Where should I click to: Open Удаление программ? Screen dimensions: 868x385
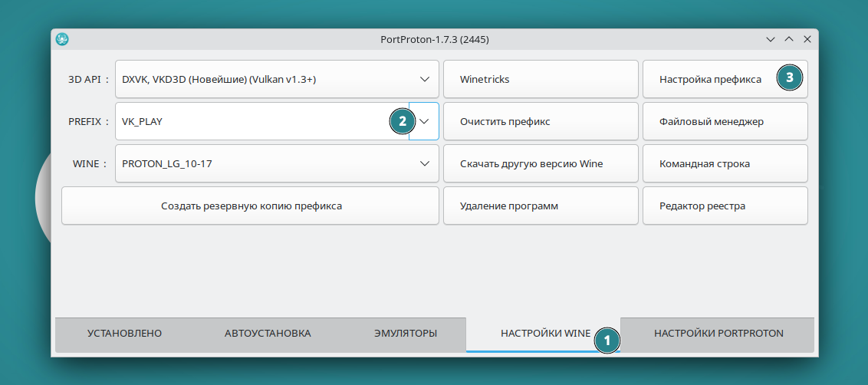pos(541,206)
